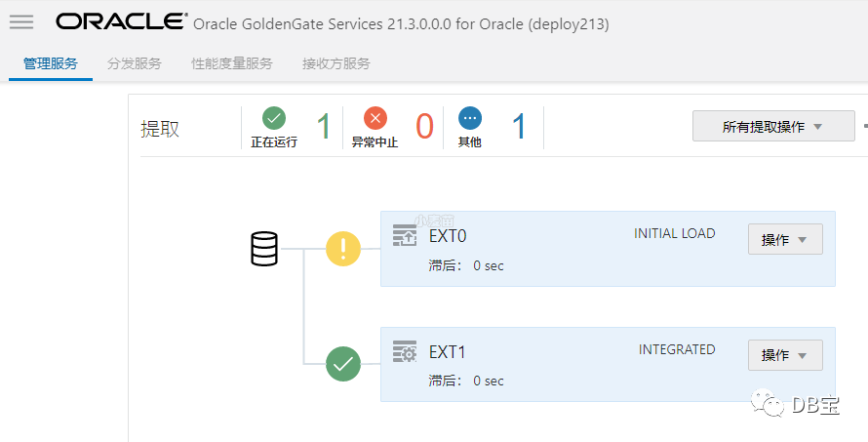This screenshot has height=442, width=868.
Task: Click the blue other status icon
Action: (470, 118)
